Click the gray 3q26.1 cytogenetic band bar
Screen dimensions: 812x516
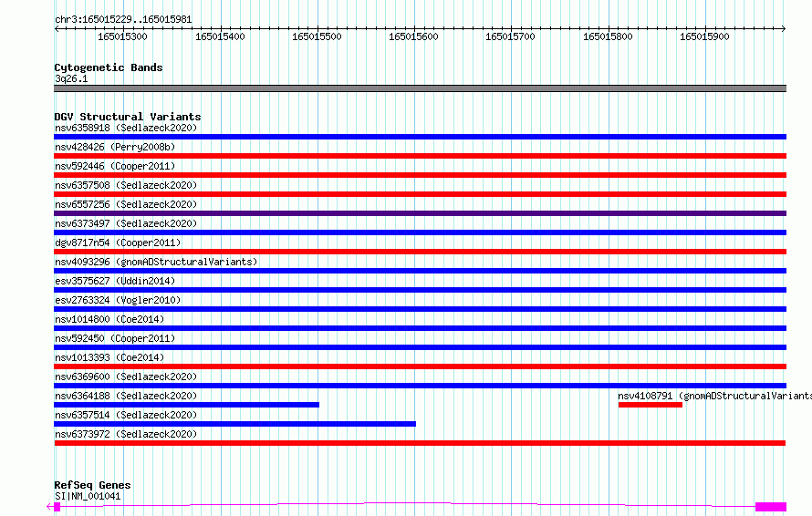tap(420, 88)
